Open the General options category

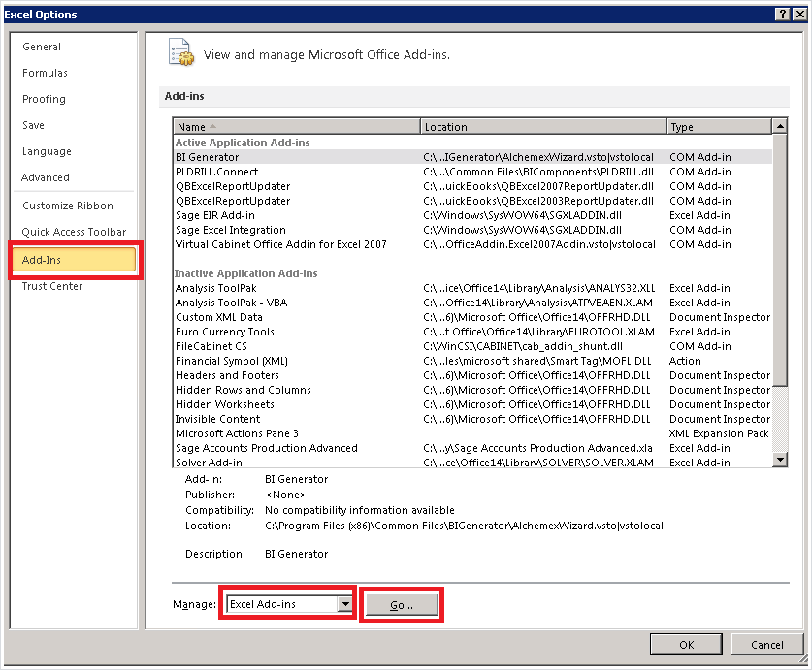point(42,47)
